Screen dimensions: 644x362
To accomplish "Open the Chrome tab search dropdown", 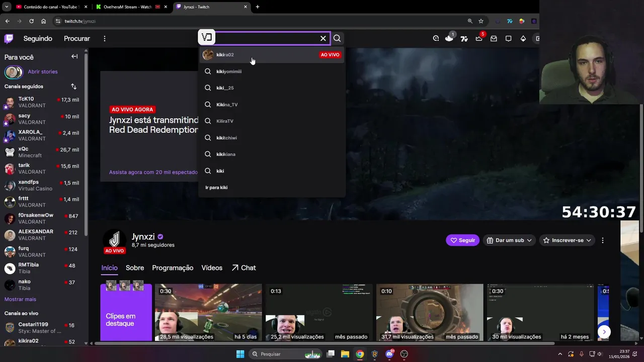I will click(x=7, y=7).
